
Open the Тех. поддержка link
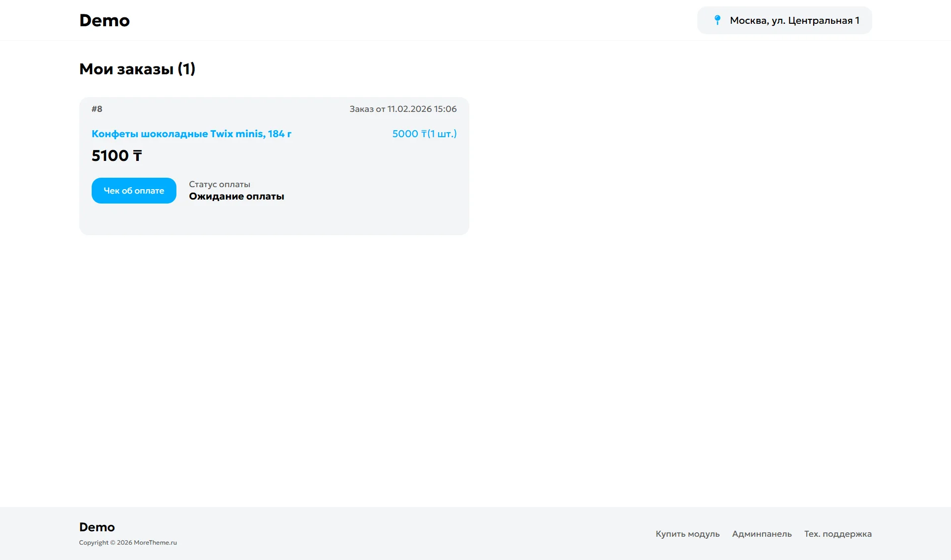coord(838,534)
